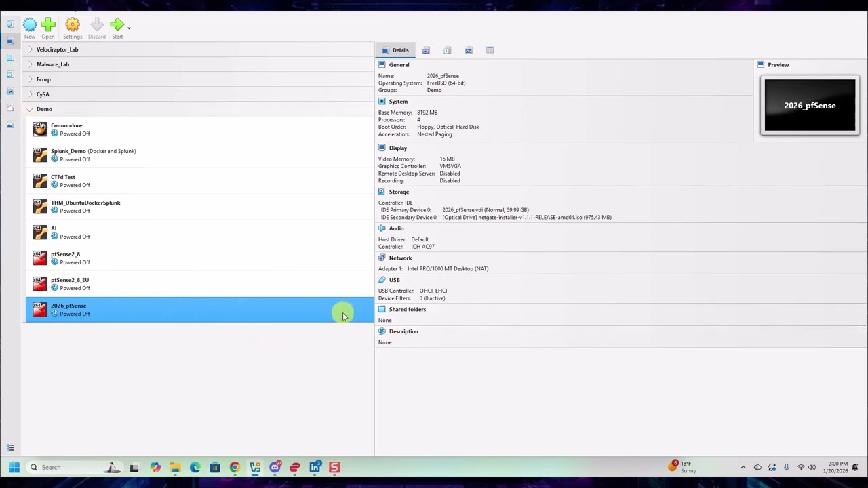868x488 pixels.
Task: Click the Discard toolbar button
Action: pos(97,28)
